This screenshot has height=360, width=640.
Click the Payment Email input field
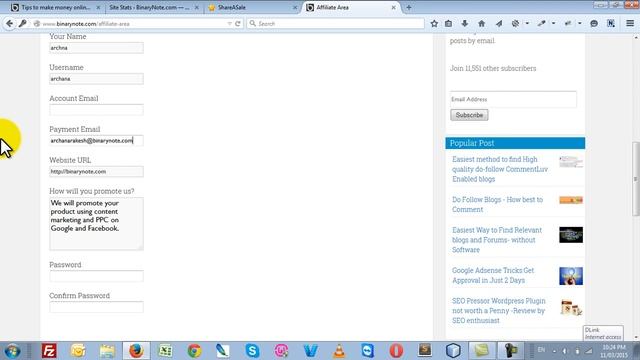click(x=96, y=140)
